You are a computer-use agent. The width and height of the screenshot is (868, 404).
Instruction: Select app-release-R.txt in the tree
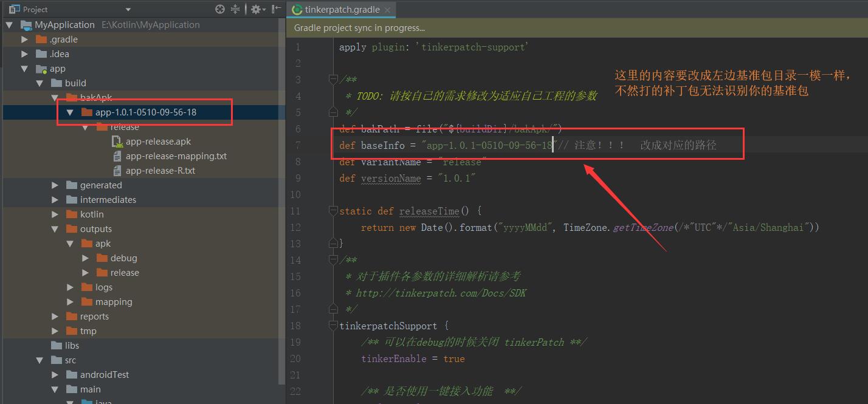(160, 171)
